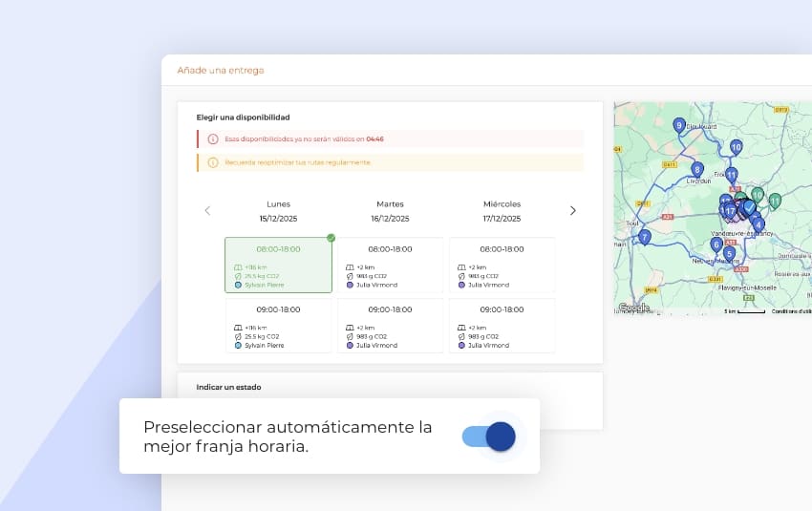Select the Wednesday 09:00-18:00 time slot
The width and height of the screenshot is (812, 511).
(502, 326)
